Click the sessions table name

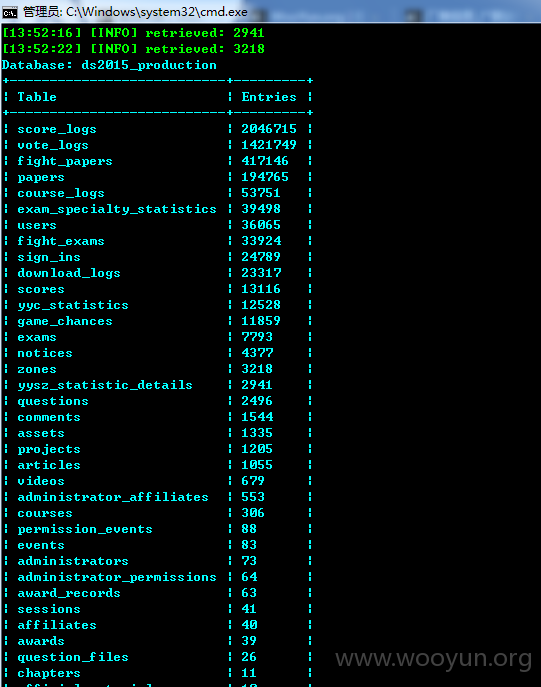point(49,609)
